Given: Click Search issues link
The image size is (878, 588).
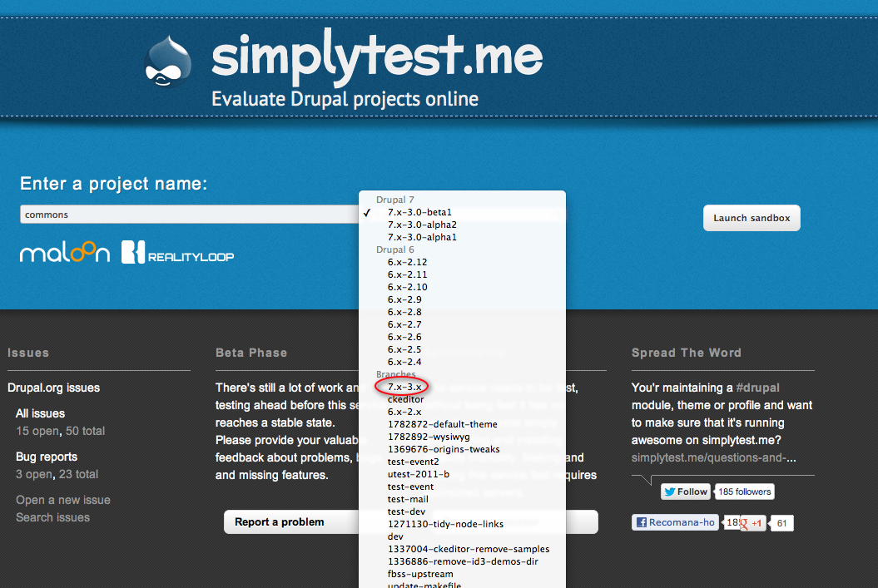Looking at the screenshot, I should click(x=52, y=517).
